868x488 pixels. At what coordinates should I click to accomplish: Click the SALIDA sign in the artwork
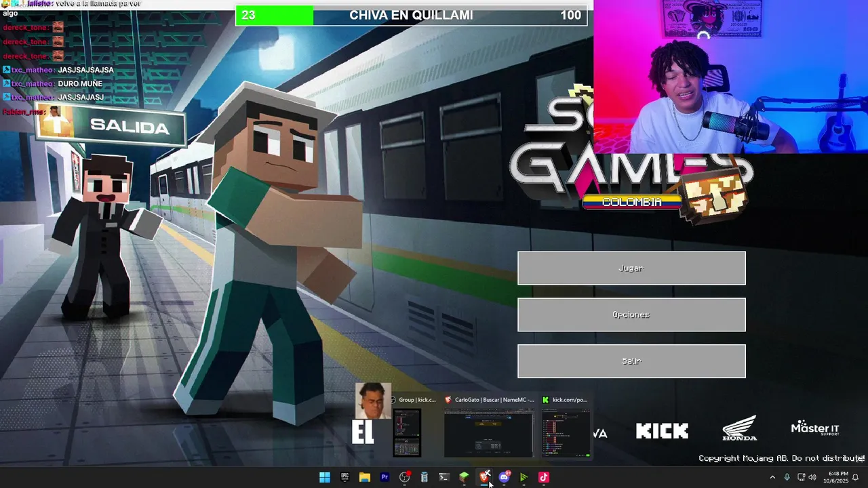tap(112, 126)
